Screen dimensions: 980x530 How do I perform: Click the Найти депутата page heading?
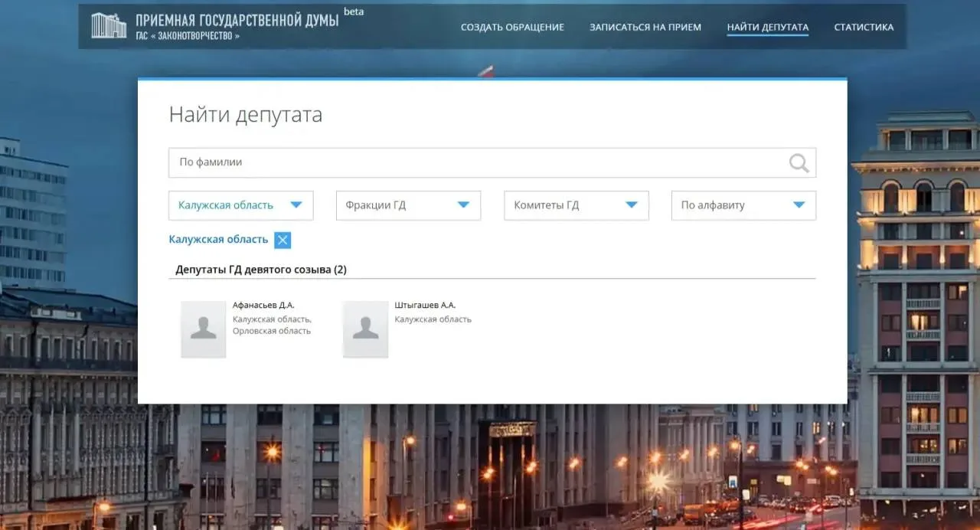(x=245, y=115)
